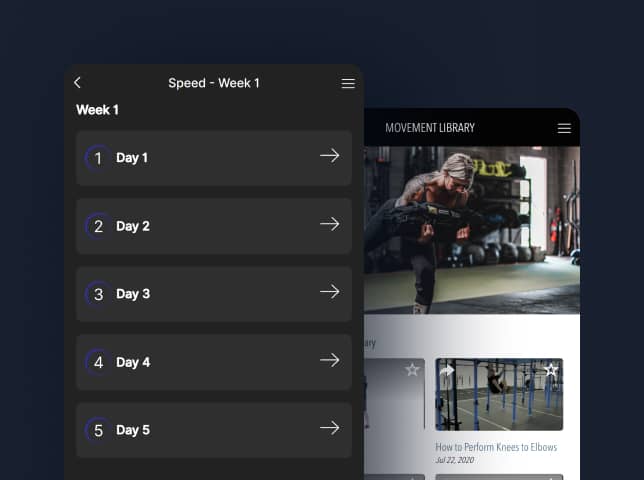Screen dimensions: 644x480
Task: Tap the arrow icon for Day 3
Action: [329, 292]
